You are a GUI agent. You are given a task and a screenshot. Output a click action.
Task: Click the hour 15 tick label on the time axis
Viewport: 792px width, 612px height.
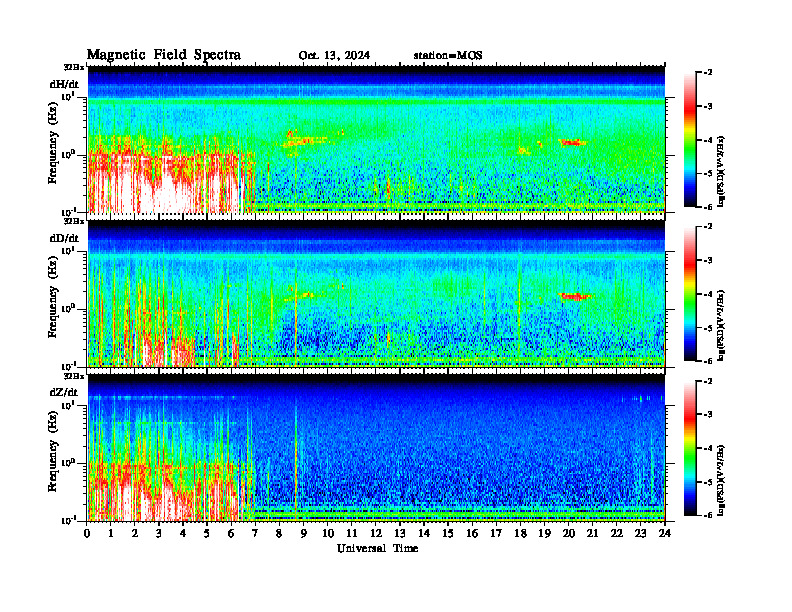click(x=448, y=533)
